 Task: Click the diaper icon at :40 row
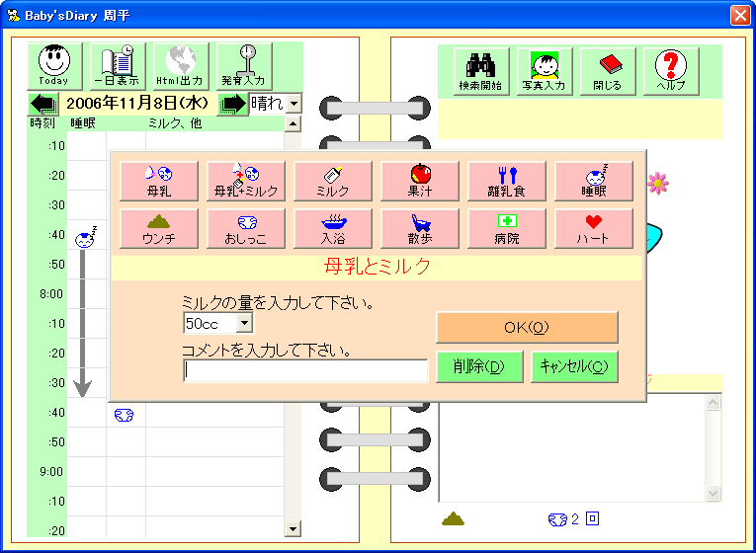point(124,415)
